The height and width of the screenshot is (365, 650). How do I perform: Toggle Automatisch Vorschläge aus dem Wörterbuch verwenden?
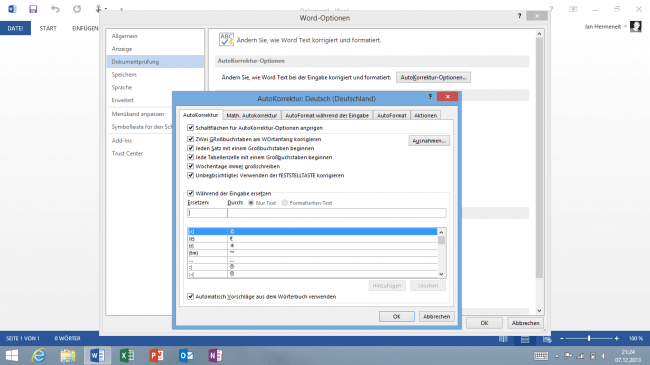191,297
